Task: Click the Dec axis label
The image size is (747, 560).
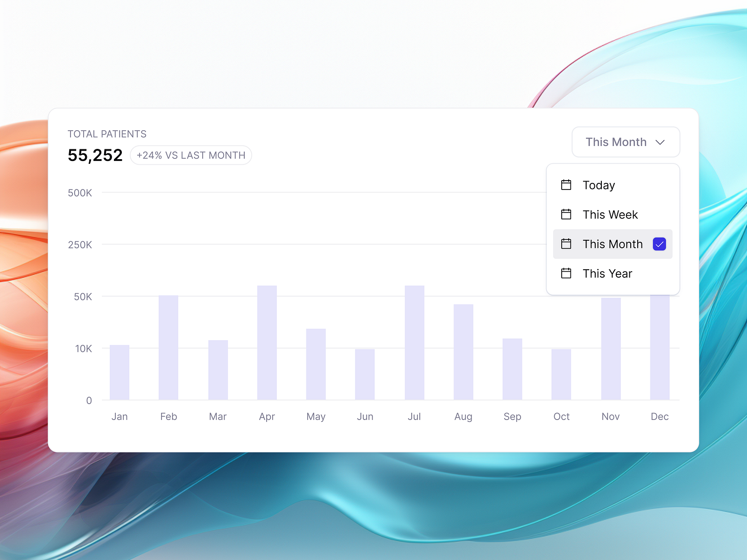Action: pyautogui.click(x=660, y=417)
